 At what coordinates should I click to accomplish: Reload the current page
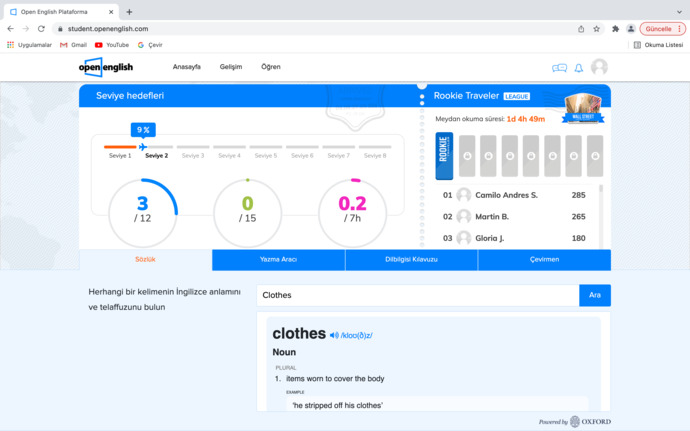pos(41,29)
